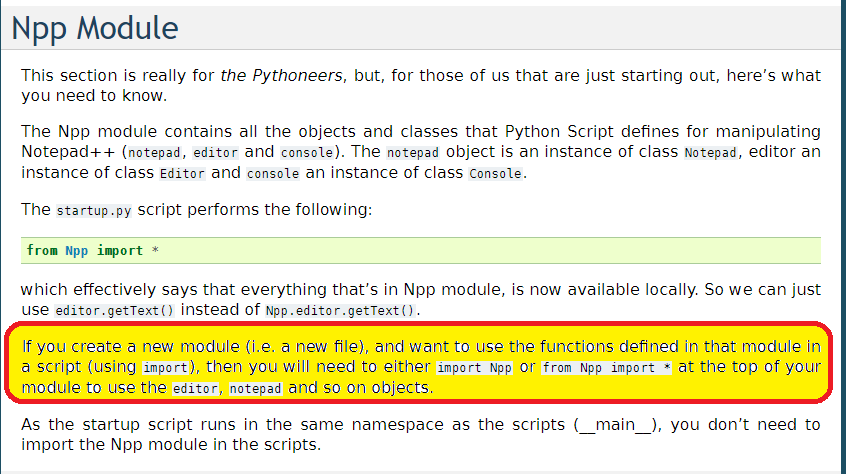
Task: Click the 'import Npp' code in highlighted note
Action: click(474, 368)
